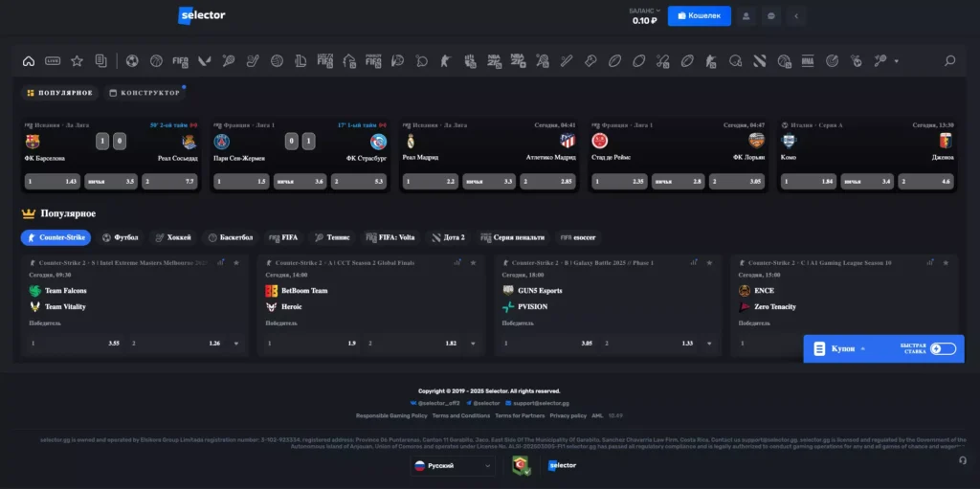Switch to the Конструктор tab
980x489 pixels.
(145, 93)
